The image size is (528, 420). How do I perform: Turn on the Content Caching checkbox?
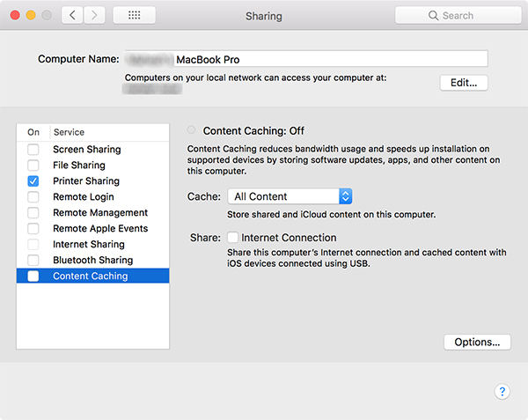click(33, 276)
